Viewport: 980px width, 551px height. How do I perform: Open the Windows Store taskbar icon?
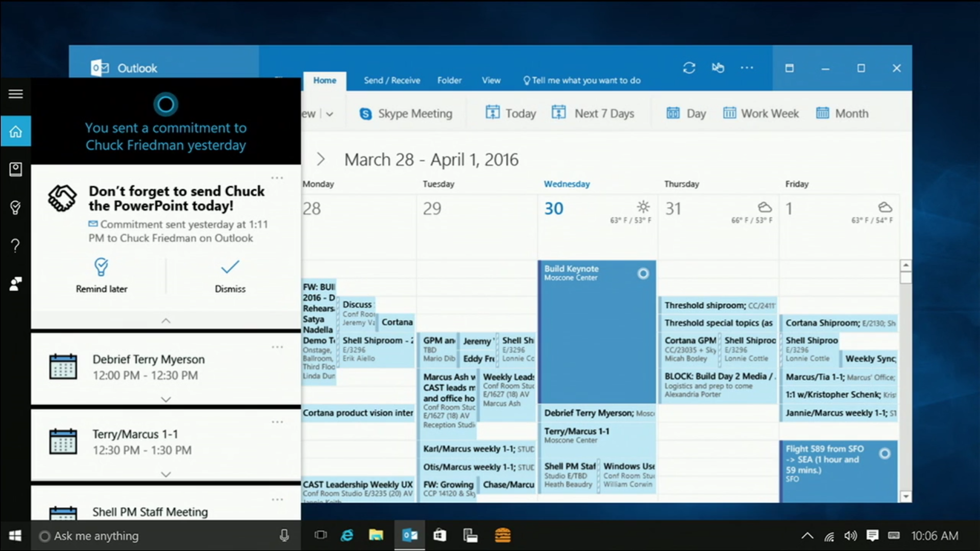tap(439, 535)
